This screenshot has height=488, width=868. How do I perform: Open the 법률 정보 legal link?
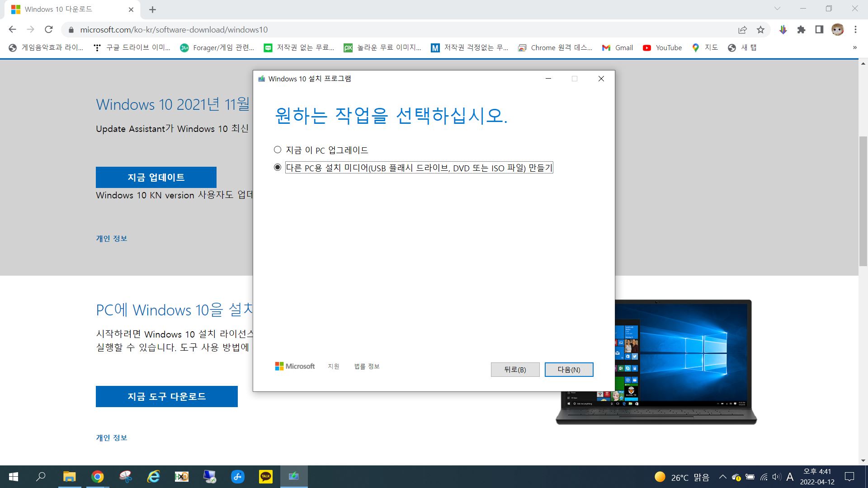(x=367, y=366)
